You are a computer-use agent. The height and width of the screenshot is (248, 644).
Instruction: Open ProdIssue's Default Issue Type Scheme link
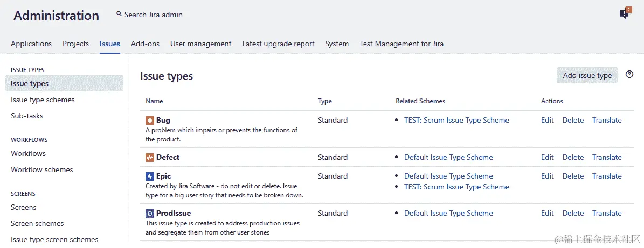click(448, 214)
